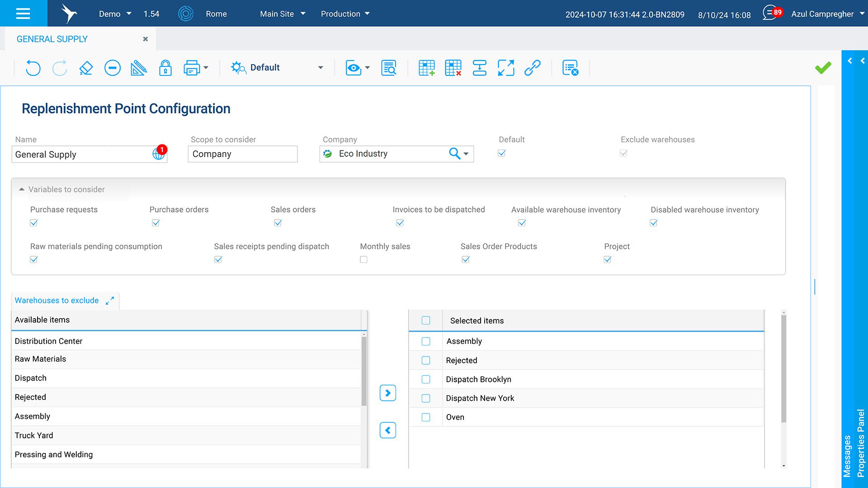
Task: Select the Warehouses to exclude tab
Action: [57, 300]
